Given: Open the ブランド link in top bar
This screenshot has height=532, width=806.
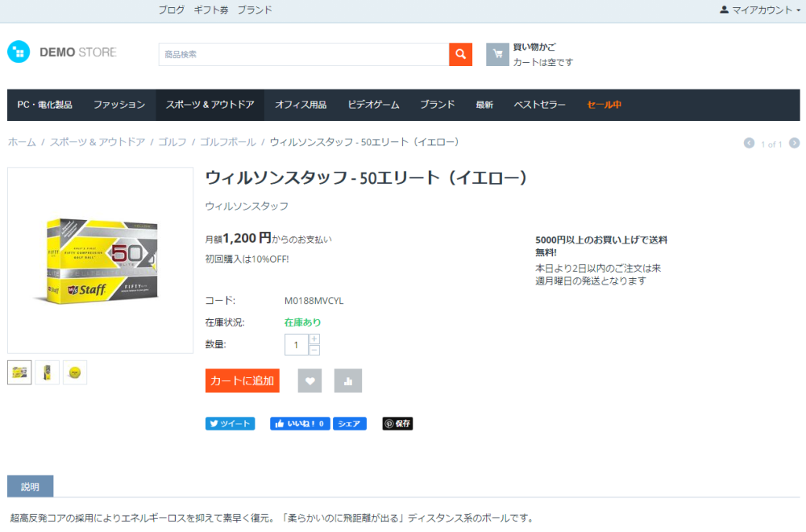Looking at the screenshot, I should pyautogui.click(x=255, y=10).
